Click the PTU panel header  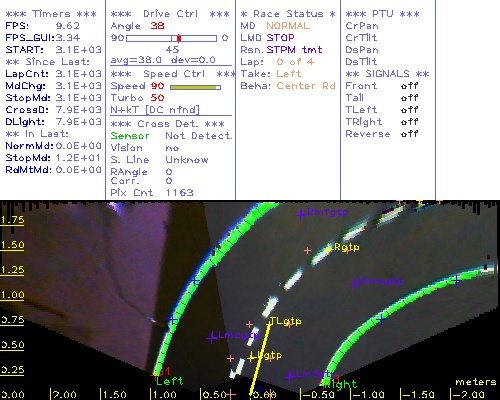pos(382,14)
